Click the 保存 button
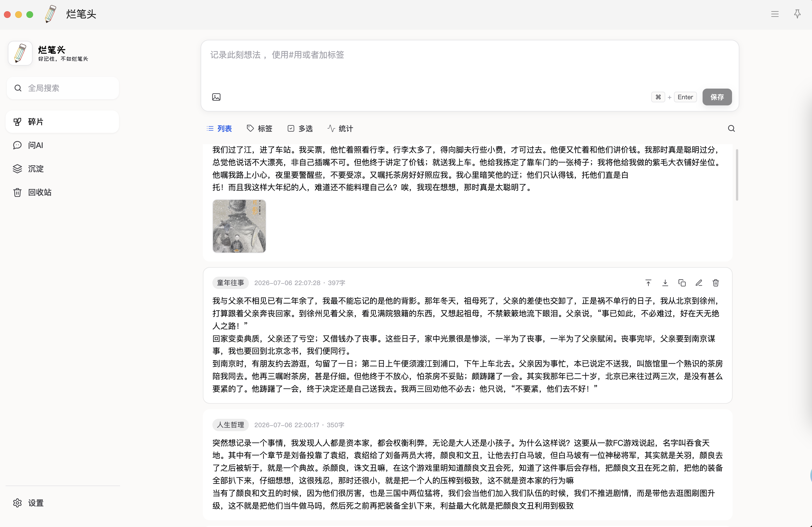This screenshot has width=812, height=527. [x=717, y=97]
